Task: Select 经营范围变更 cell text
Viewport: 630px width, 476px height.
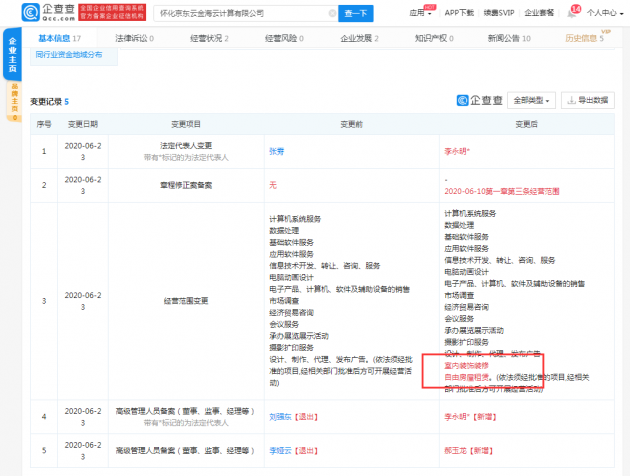Action: (186, 301)
